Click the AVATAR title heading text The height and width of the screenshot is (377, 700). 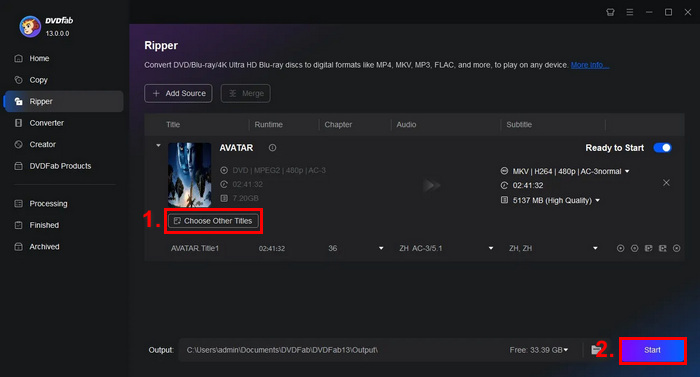coord(236,148)
